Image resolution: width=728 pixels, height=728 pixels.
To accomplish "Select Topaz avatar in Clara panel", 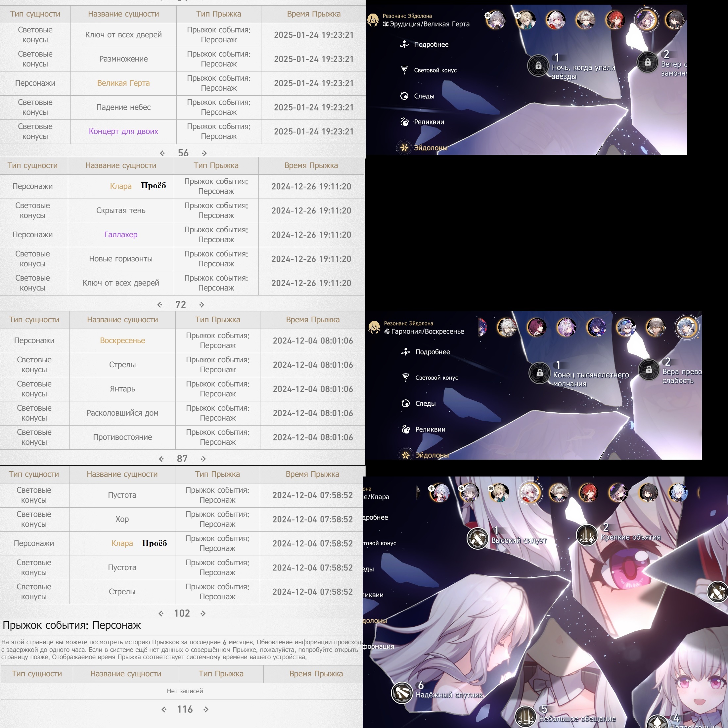I will pos(439,492).
